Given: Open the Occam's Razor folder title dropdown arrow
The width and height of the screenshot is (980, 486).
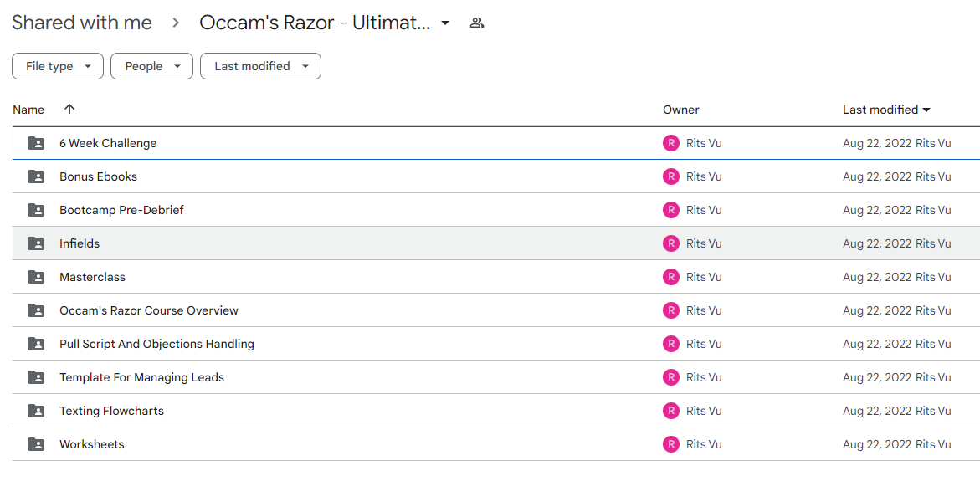Looking at the screenshot, I should 445,23.
